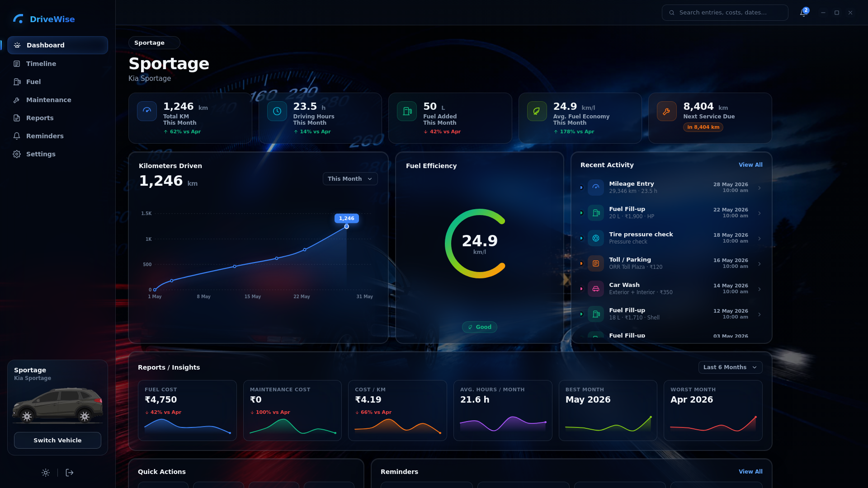Open Settings in the sidebar
Screen dimensions: 868x488
(57, 154)
